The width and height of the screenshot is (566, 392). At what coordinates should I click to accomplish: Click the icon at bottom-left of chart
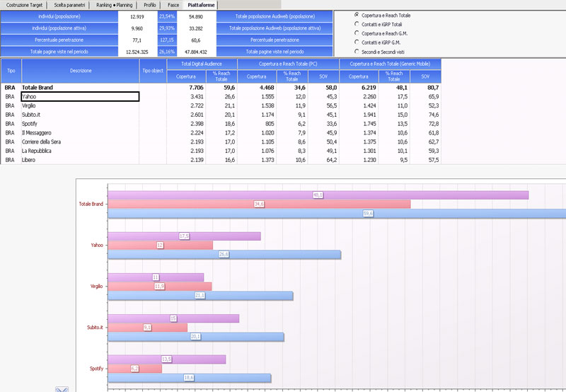pos(62,388)
